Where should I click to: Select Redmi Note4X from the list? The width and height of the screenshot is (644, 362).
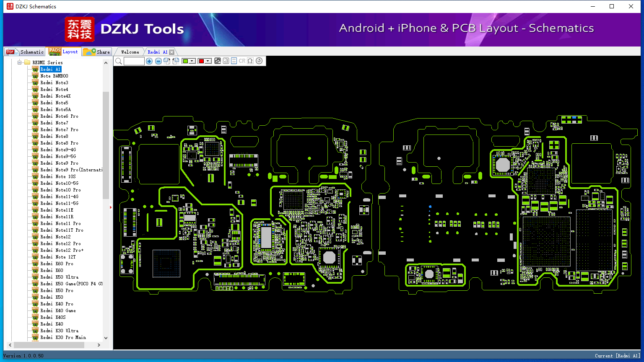pyautogui.click(x=55, y=96)
